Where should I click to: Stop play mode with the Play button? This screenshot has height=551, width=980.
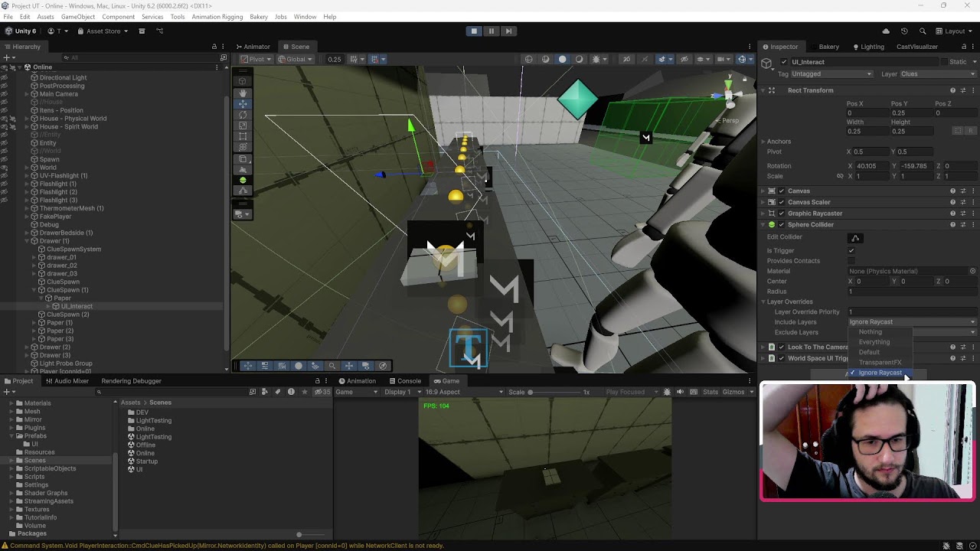click(474, 31)
